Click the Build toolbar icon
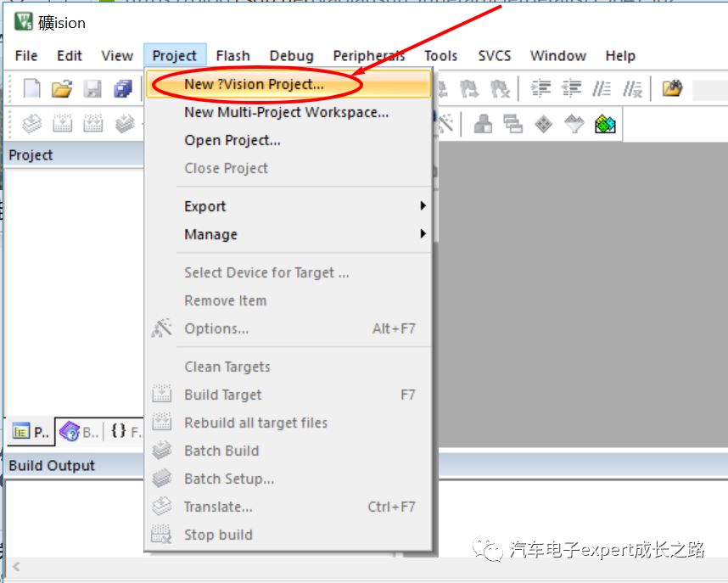 (62, 124)
